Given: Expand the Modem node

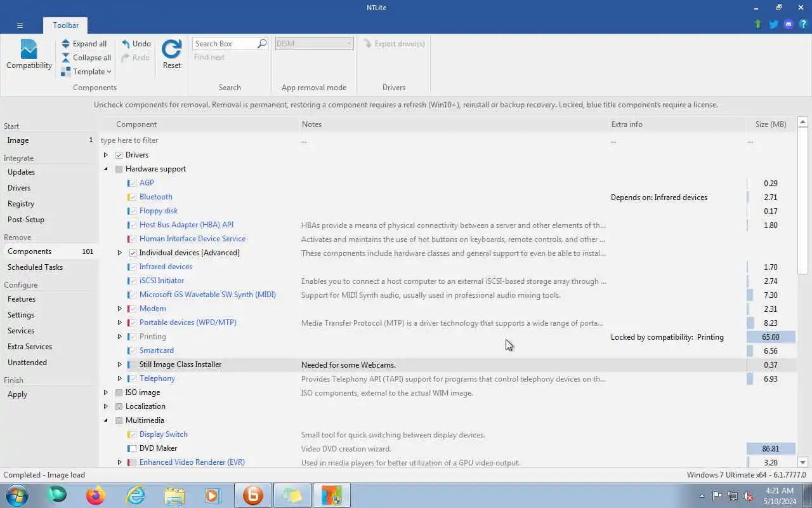Looking at the screenshot, I should 119,309.
